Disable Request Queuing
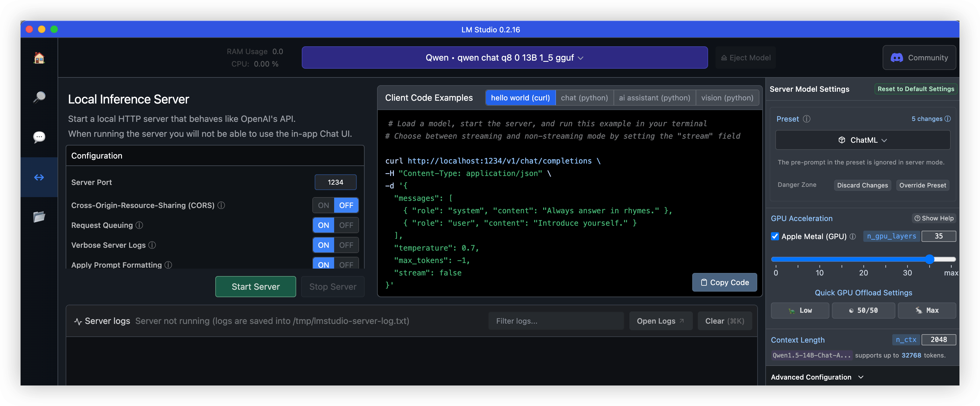This screenshot has width=980, height=406. tap(347, 225)
